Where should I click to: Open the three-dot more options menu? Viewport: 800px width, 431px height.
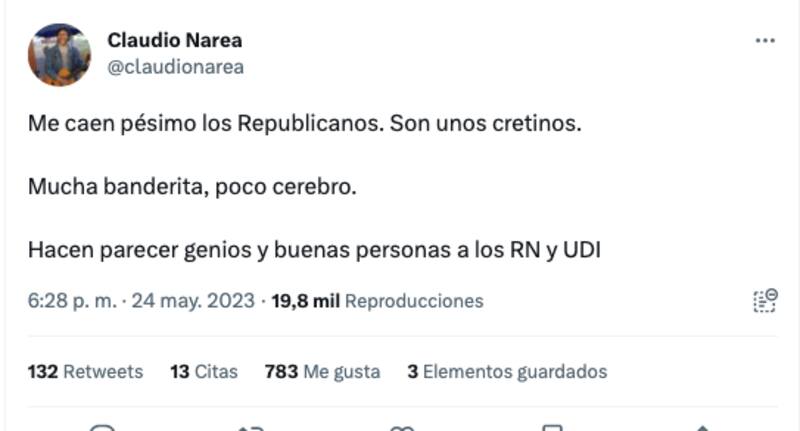point(765,41)
